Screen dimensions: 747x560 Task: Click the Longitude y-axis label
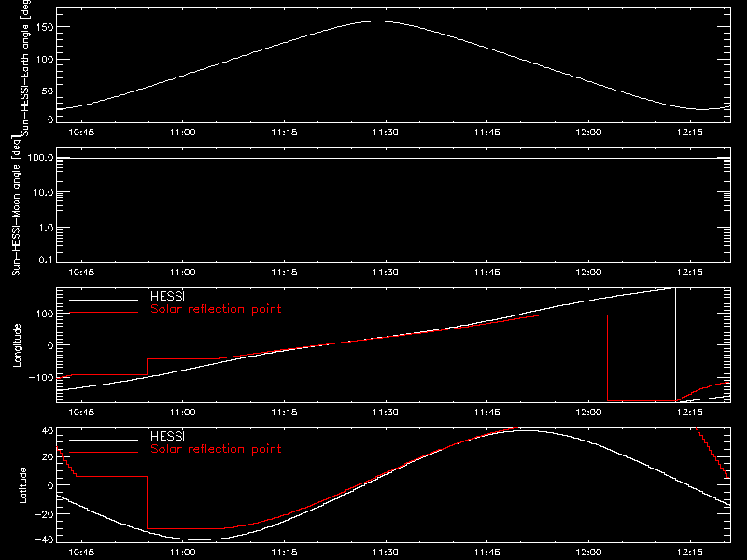point(17,345)
